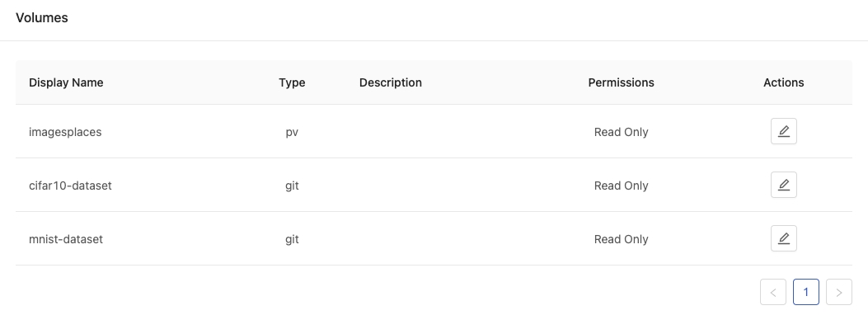Go to the next page arrow
Screen dimensions: 868x315
[x=838, y=292]
